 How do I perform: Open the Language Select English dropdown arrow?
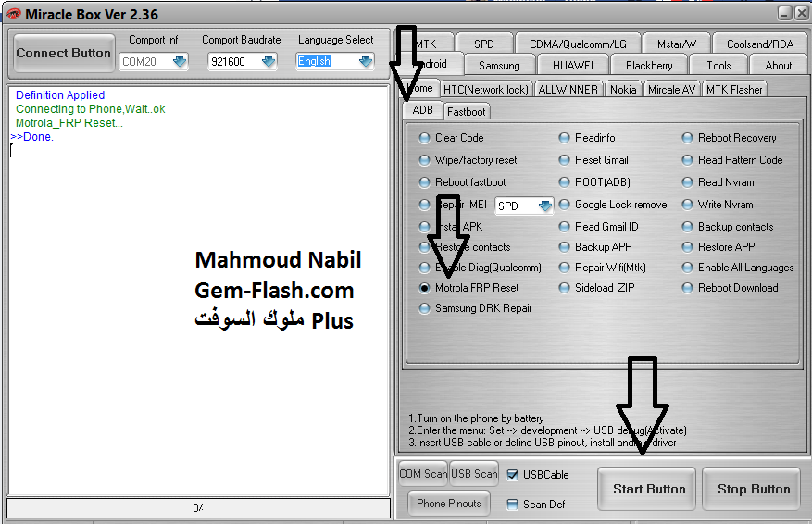pos(366,62)
